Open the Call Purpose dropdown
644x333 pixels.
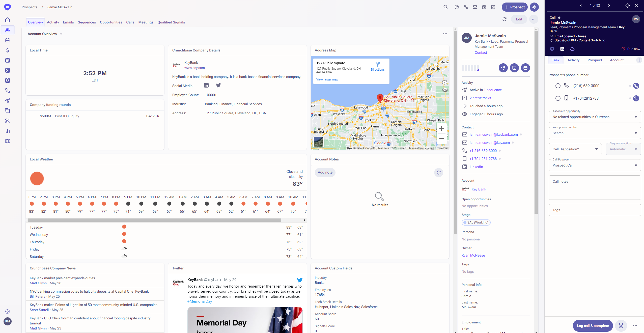[595, 165]
